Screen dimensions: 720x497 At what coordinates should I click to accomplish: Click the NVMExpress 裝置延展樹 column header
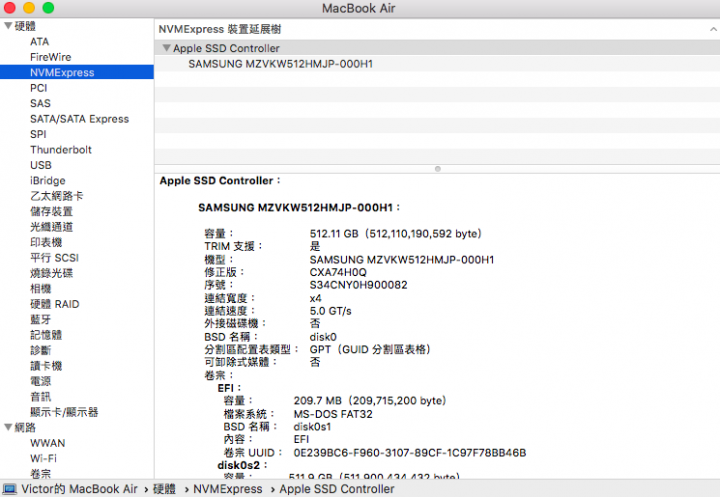click(219, 29)
